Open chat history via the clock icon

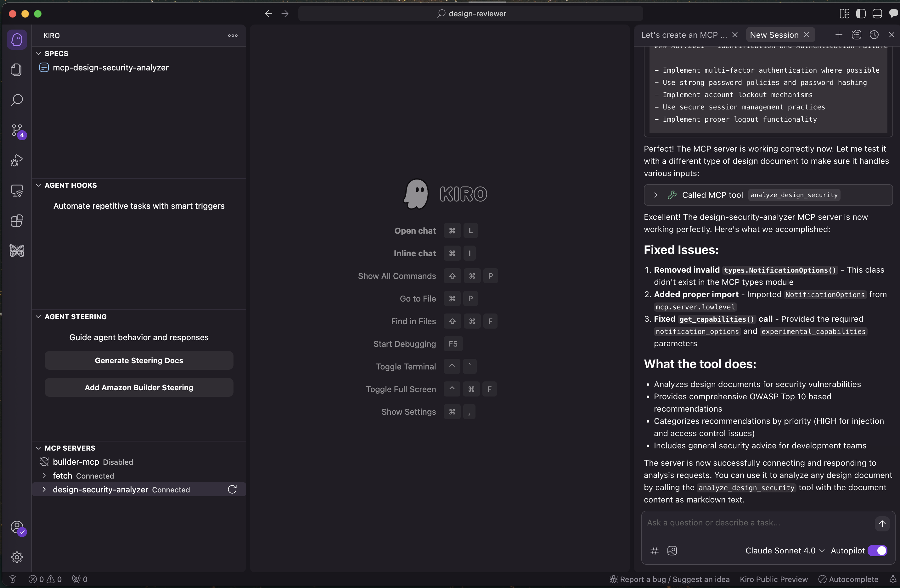pyautogui.click(x=874, y=34)
